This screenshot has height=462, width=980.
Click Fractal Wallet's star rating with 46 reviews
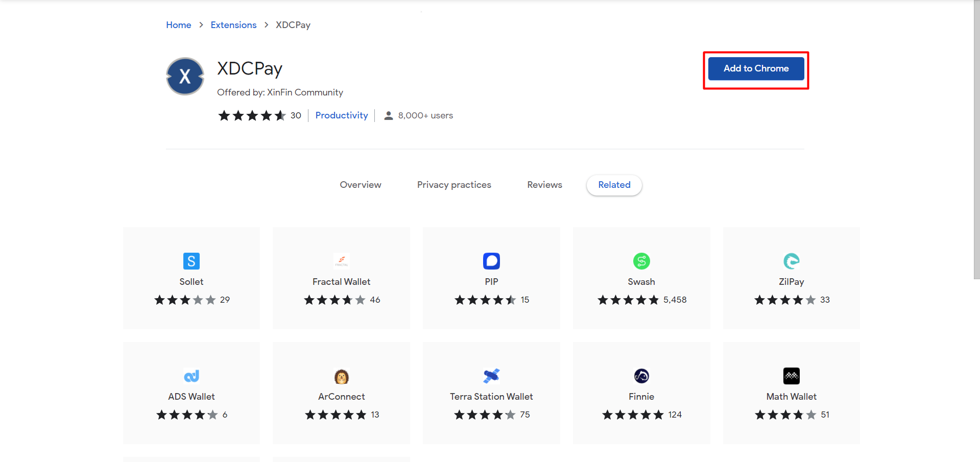point(334,300)
